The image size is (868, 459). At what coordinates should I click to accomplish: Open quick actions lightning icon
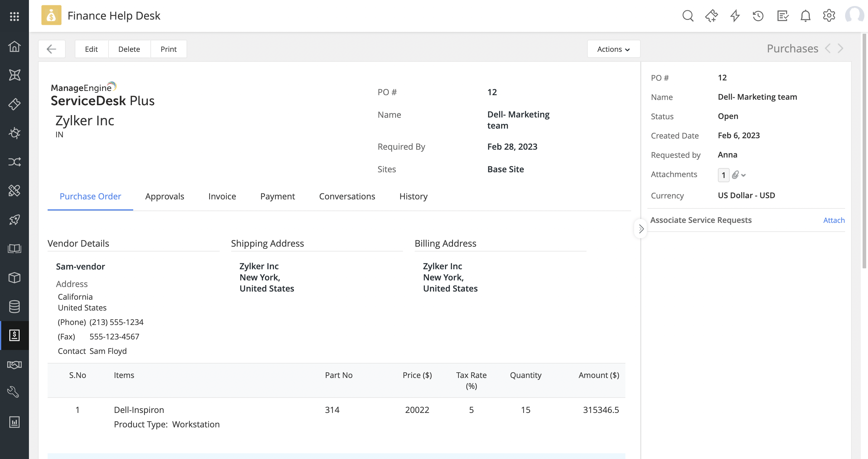tap(735, 16)
